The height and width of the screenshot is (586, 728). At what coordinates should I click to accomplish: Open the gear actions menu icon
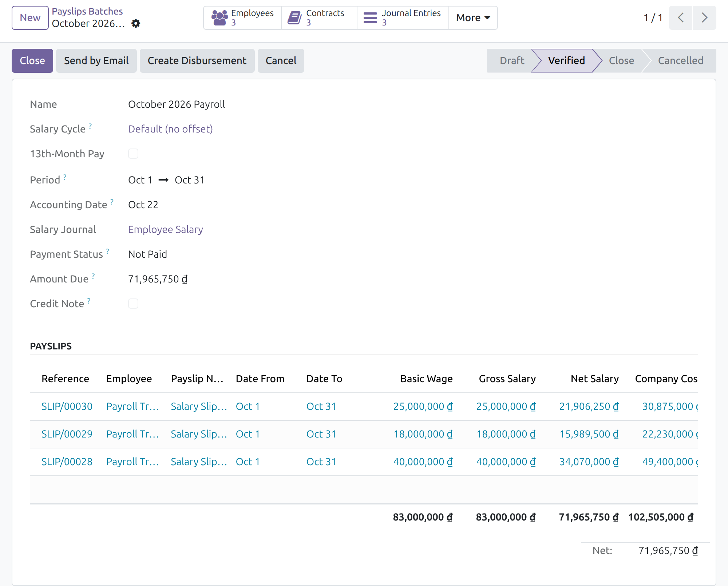[x=136, y=24]
